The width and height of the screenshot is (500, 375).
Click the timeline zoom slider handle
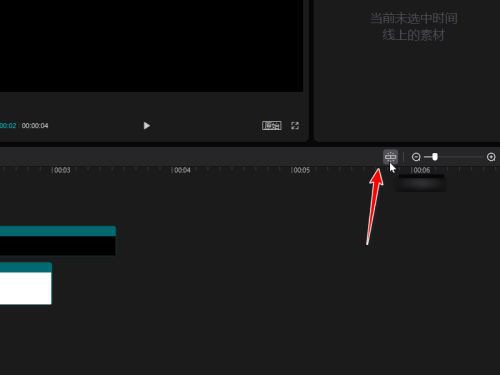(x=435, y=157)
